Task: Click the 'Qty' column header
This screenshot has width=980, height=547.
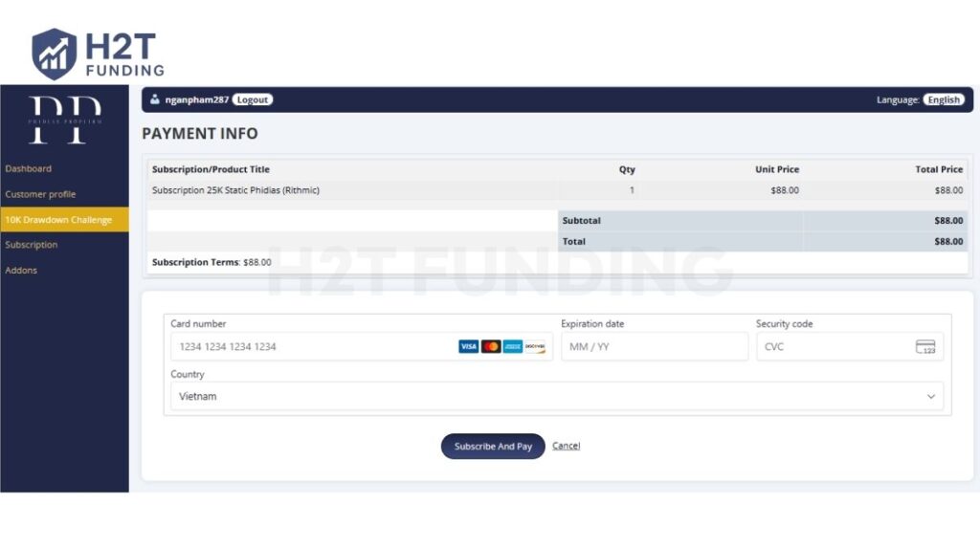Action: (627, 169)
